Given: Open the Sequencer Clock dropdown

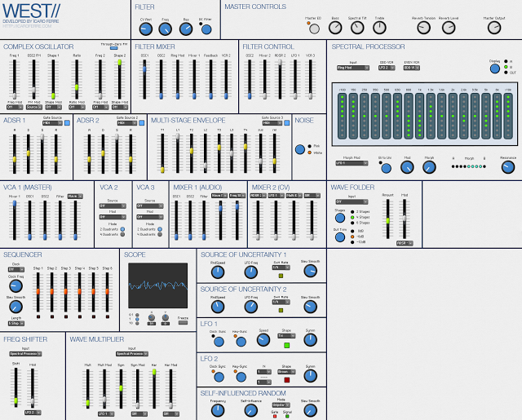Looking at the screenshot, I should (x=15, y=269).
